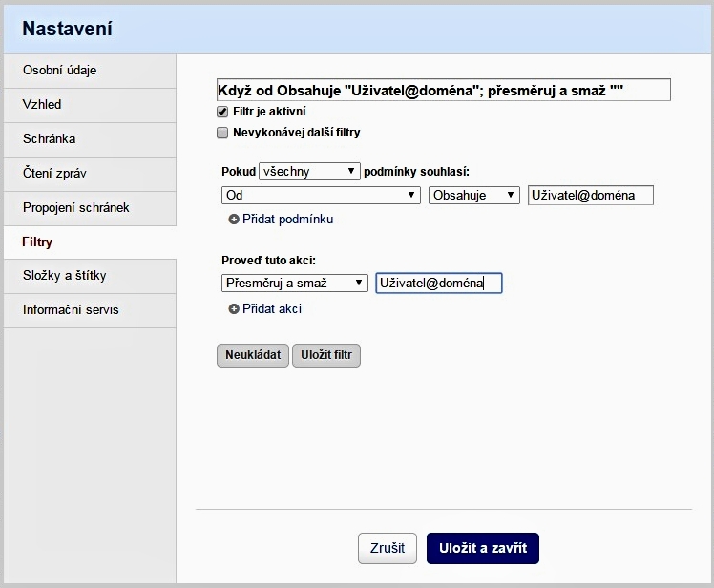Expand the Přesměruj a smaž action dropdown

[x=294, y=283]
